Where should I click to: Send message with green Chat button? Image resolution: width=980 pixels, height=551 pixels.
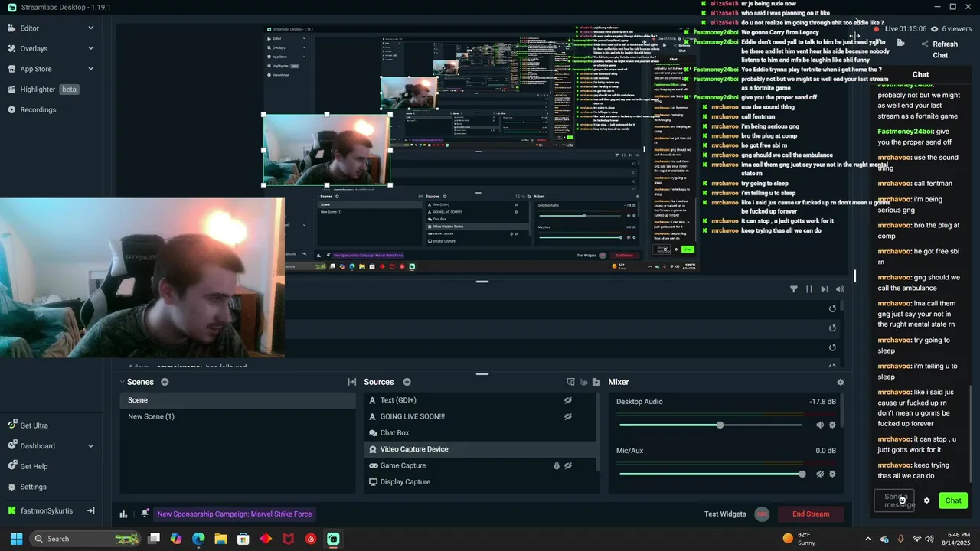point(953,500)
